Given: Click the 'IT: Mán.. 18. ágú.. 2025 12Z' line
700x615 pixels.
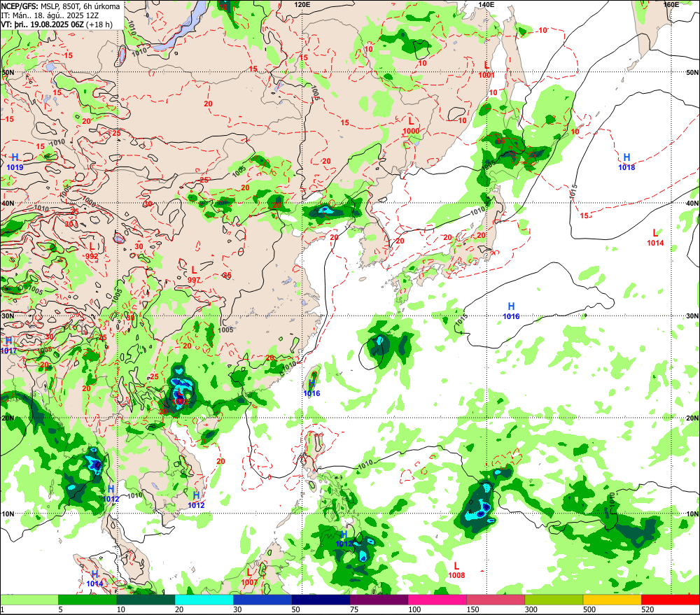Looking at the screenshot, I should tap(50, 15).
